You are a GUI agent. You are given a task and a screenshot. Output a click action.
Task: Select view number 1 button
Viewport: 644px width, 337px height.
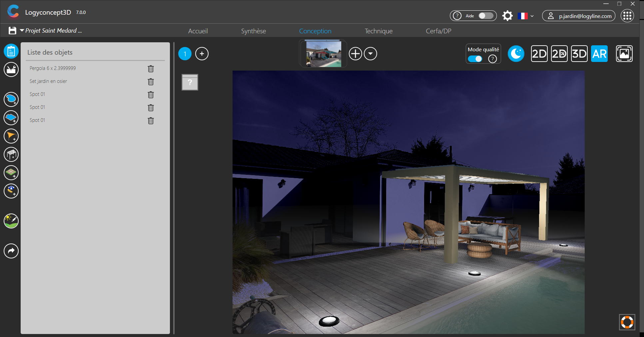[185, 54]
